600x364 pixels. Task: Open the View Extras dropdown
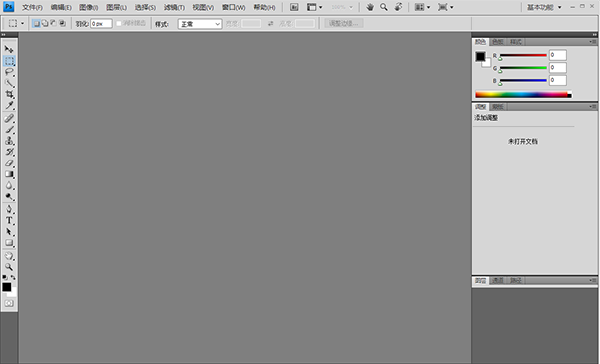pyautogui.click(x=314, y=7)
